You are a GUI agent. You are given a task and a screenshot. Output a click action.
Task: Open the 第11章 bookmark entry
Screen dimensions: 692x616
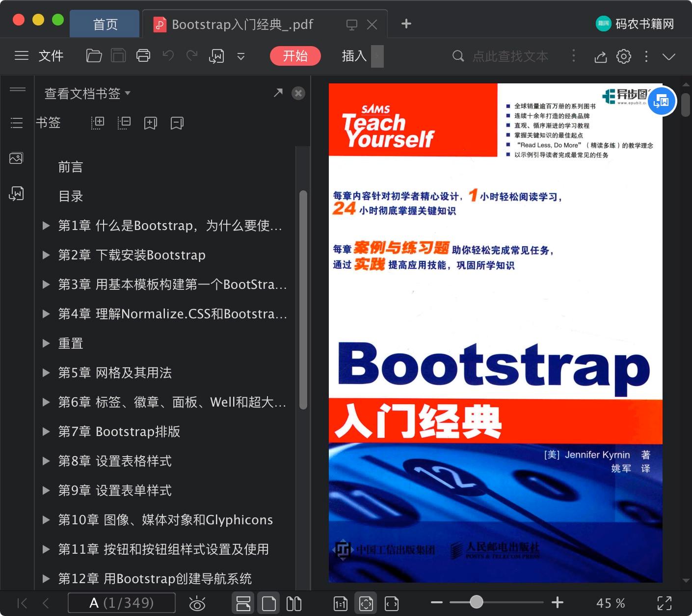(x=163, y=549)
